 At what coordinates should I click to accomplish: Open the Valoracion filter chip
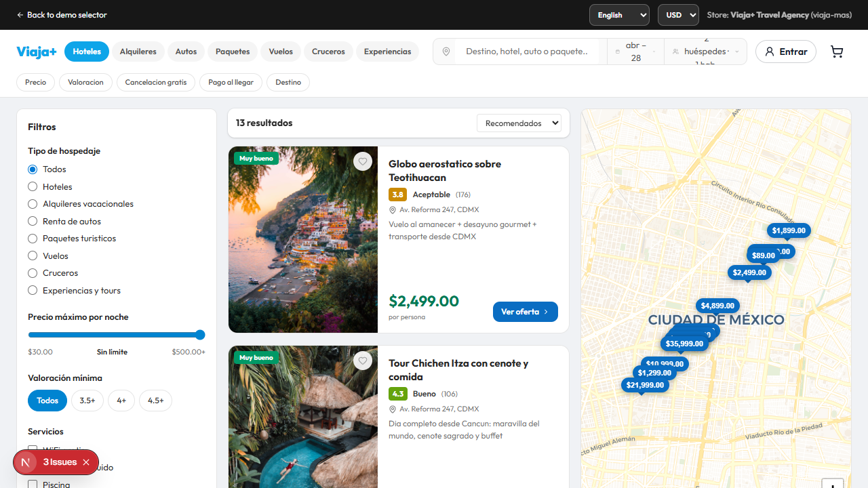[x=85, y=82]
